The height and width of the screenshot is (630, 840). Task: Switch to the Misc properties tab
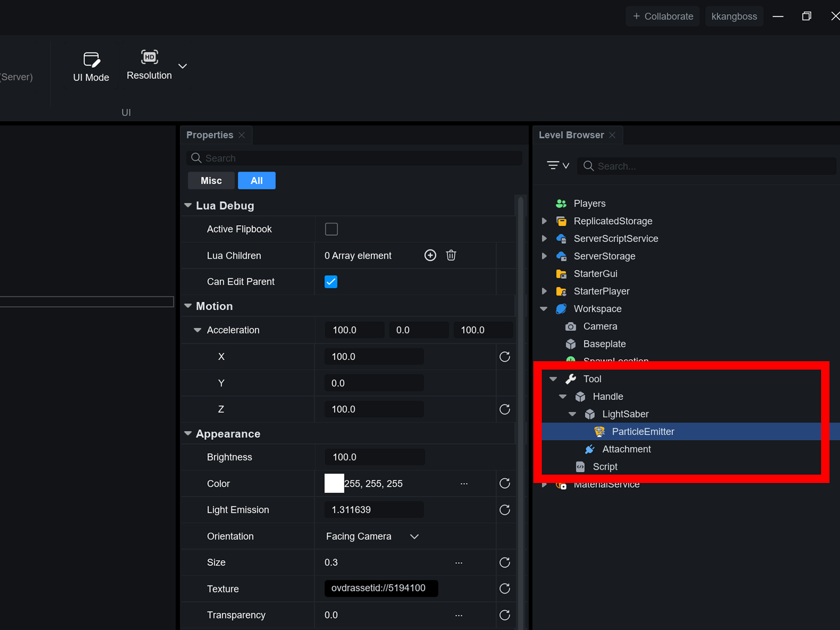tap(211, 181)
